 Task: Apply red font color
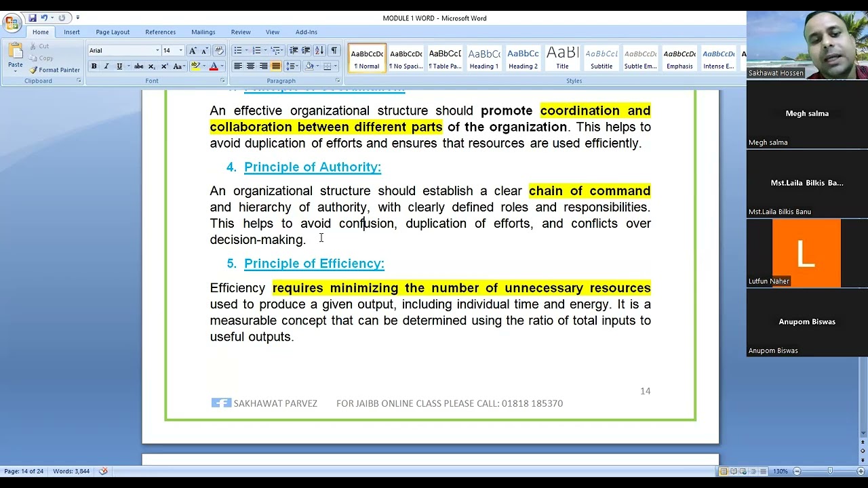pyautogui.click(x=214, y=66)
